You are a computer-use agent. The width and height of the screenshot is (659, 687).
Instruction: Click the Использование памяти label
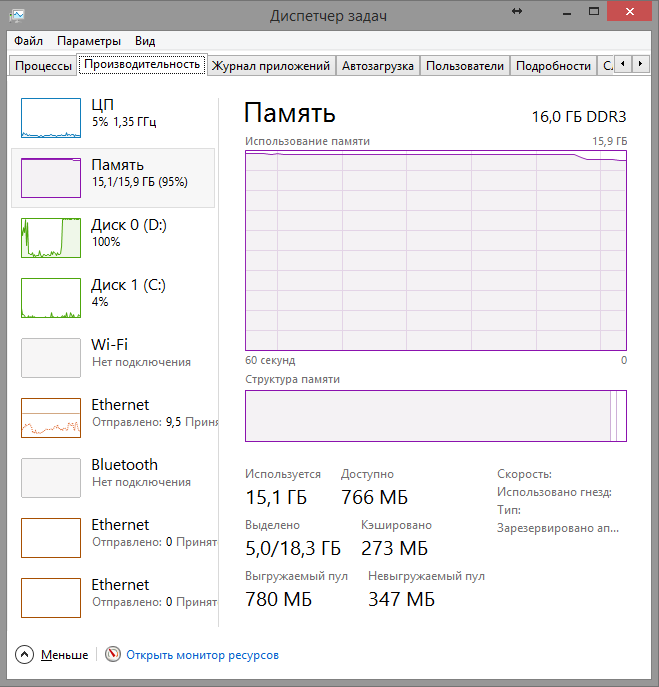(307, 141)
